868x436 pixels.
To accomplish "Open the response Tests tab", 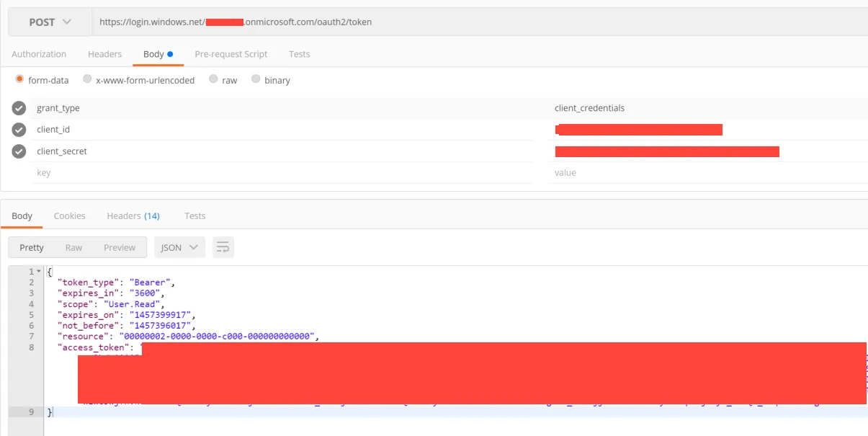I will click(x=194, y=215).
